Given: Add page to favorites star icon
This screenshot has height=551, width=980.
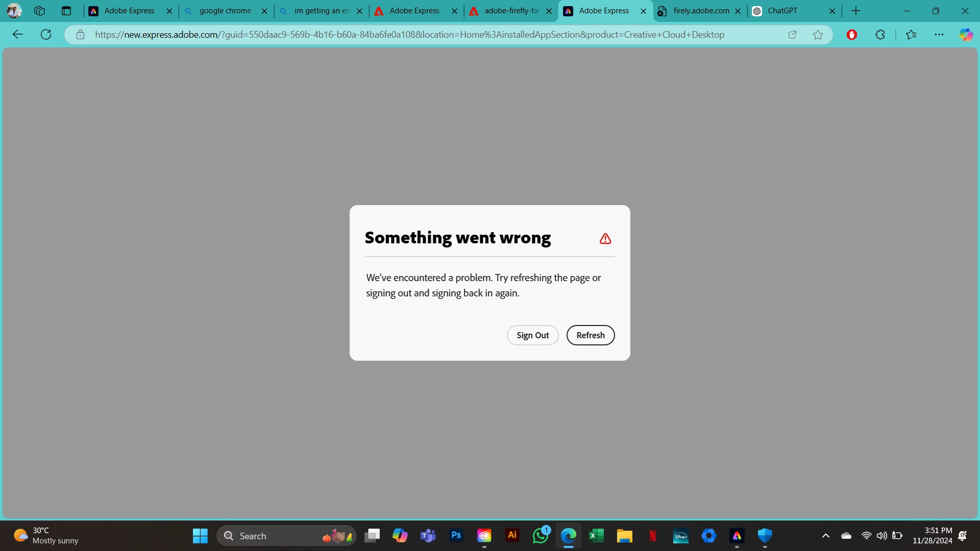Looking at the screenshot, I should 818,35.
